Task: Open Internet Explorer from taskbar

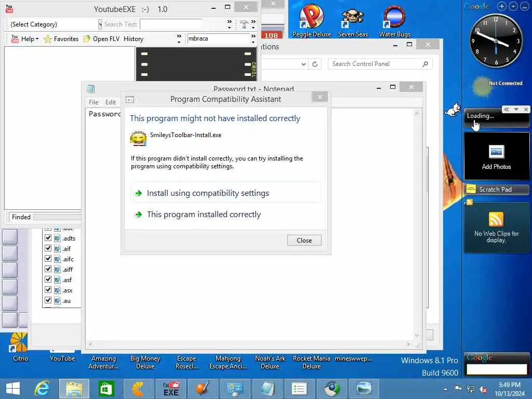Action: pos(42,389)
